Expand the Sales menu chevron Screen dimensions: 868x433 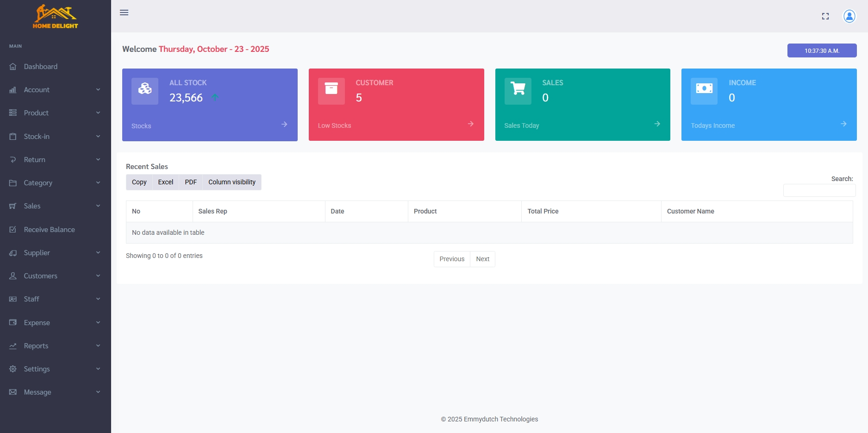(x=98, y=206)
